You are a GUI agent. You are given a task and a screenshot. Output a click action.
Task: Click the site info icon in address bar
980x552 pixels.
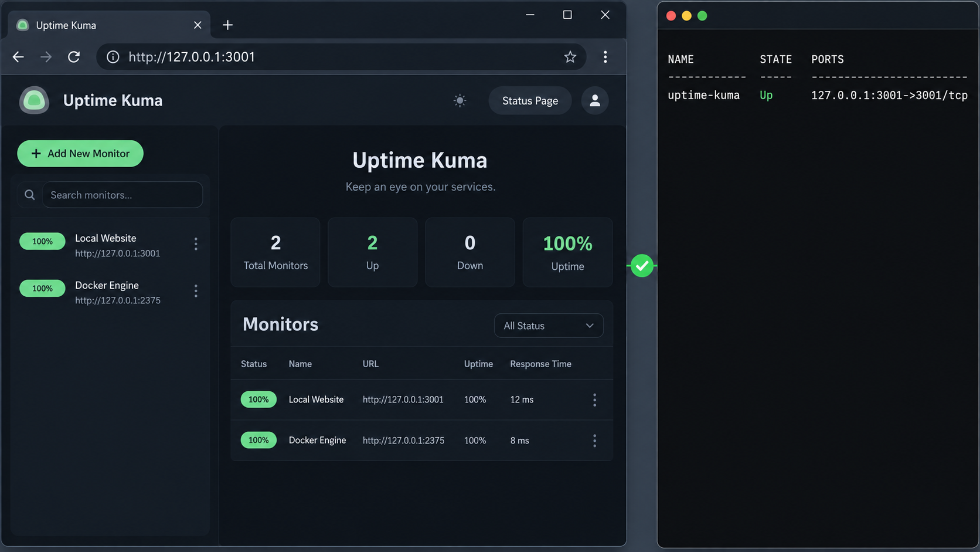pos(113,57)
